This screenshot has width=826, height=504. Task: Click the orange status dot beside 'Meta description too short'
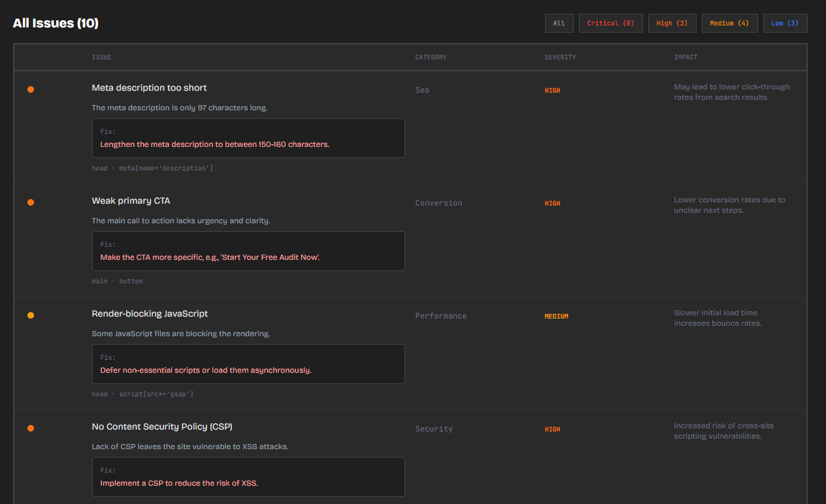31,89
